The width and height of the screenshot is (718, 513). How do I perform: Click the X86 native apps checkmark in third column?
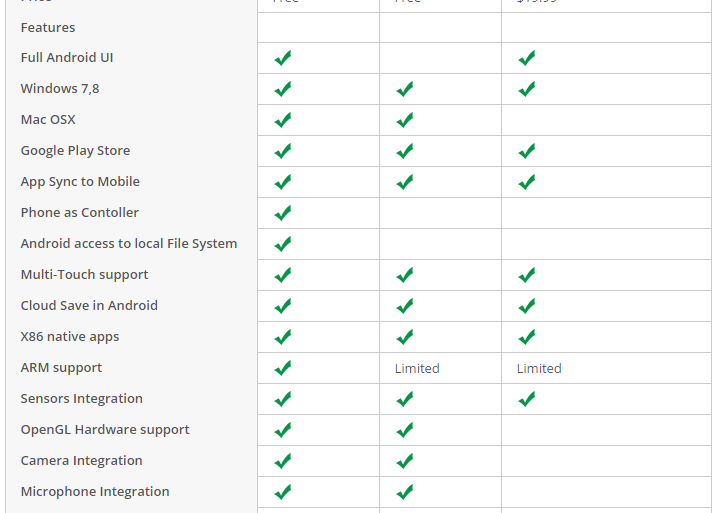point(527,337)
